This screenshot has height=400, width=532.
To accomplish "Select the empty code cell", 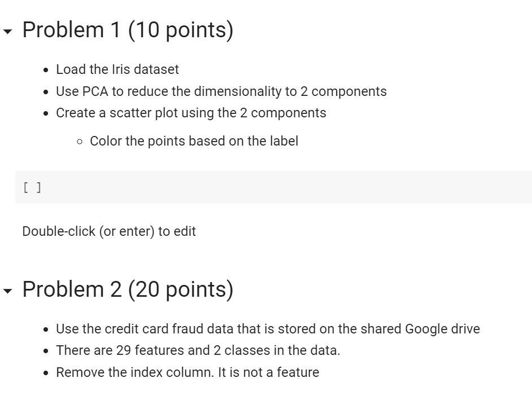I will point(226,187).
